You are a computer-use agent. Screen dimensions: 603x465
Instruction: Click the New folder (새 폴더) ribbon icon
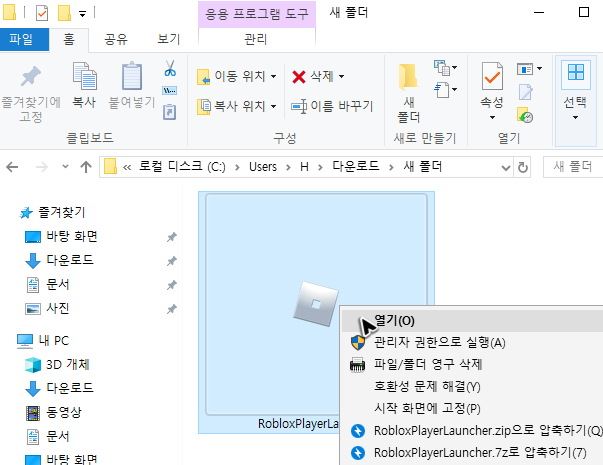coord(408,76)
